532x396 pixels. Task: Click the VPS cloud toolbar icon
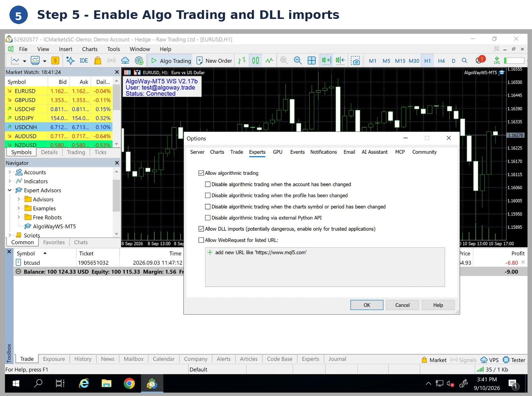pos(125,61)
